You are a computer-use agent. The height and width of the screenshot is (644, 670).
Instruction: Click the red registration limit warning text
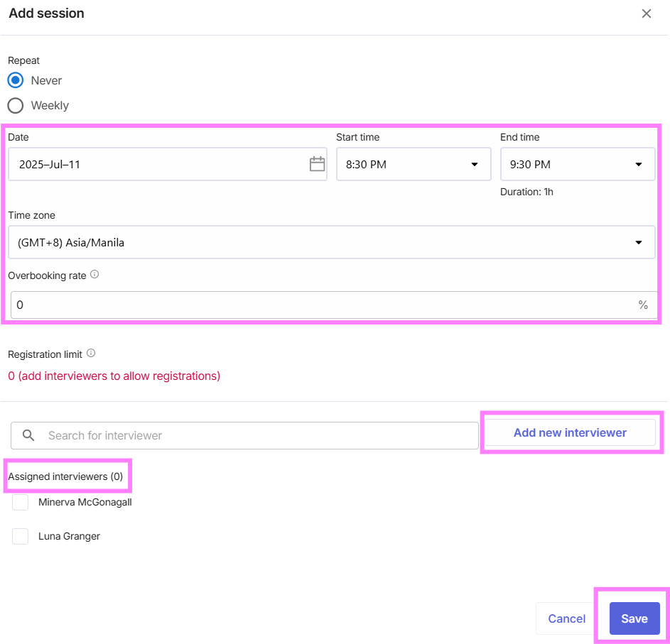(114, 376)
